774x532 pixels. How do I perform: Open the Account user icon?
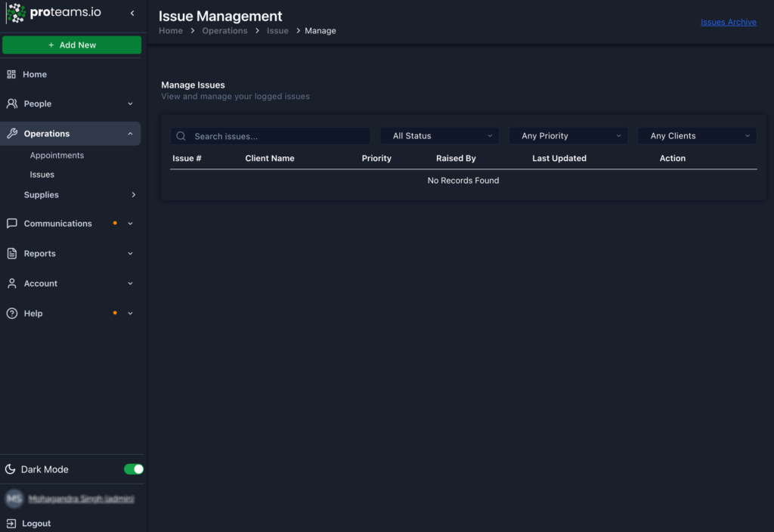[x=11, y=283]
